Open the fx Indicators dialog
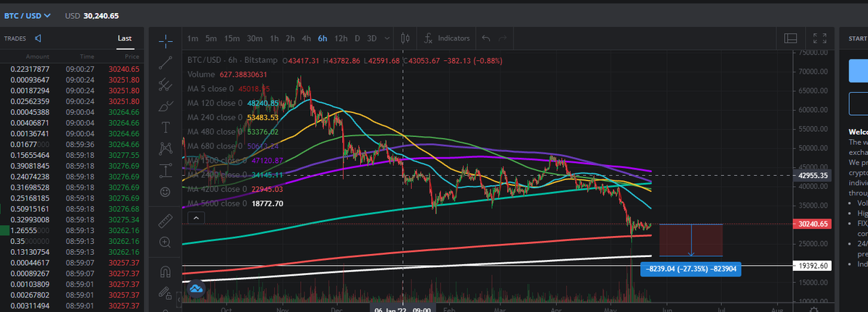This screenshot has height=312, width=868. click(x=448, y=38)
